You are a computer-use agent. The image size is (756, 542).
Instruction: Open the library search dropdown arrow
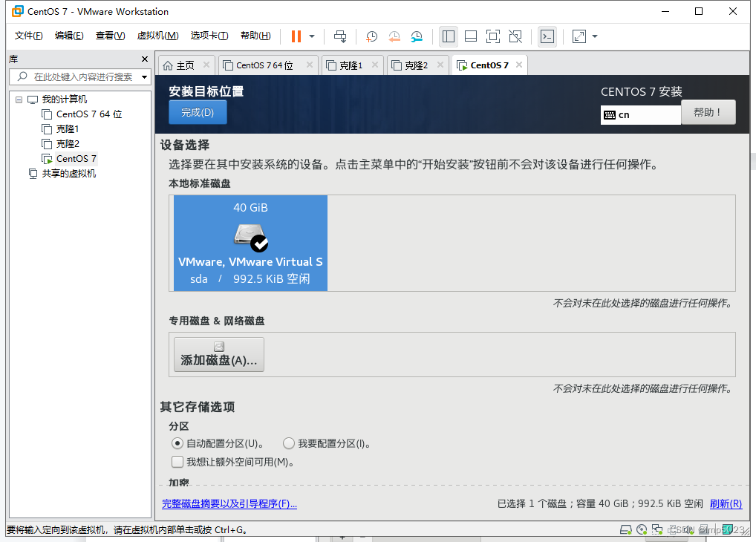[144, 77]
